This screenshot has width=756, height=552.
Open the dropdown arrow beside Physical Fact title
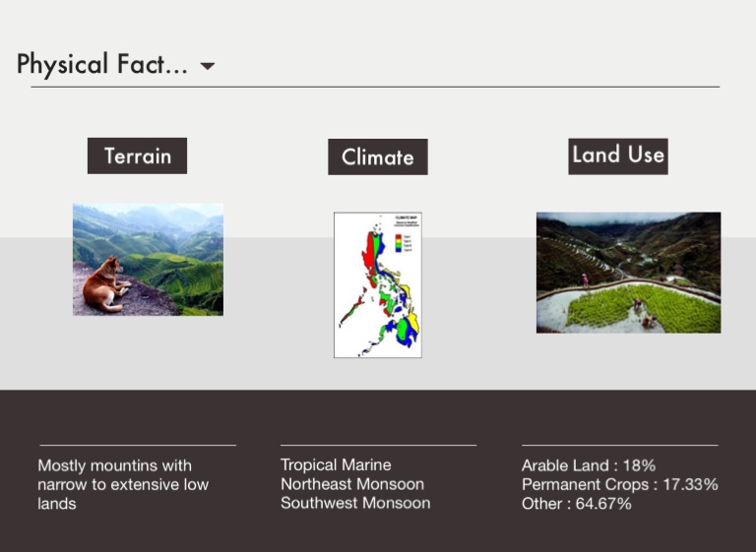point(207,67)
